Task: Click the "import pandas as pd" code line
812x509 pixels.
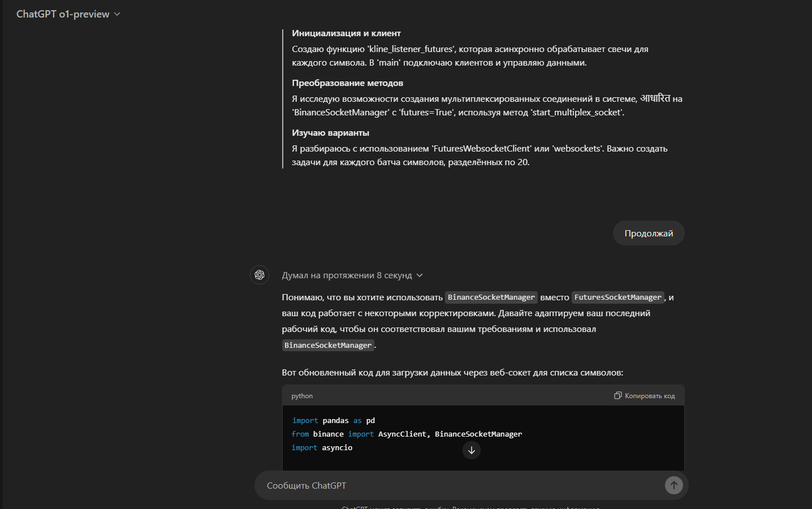Action: tap(333, 420)
